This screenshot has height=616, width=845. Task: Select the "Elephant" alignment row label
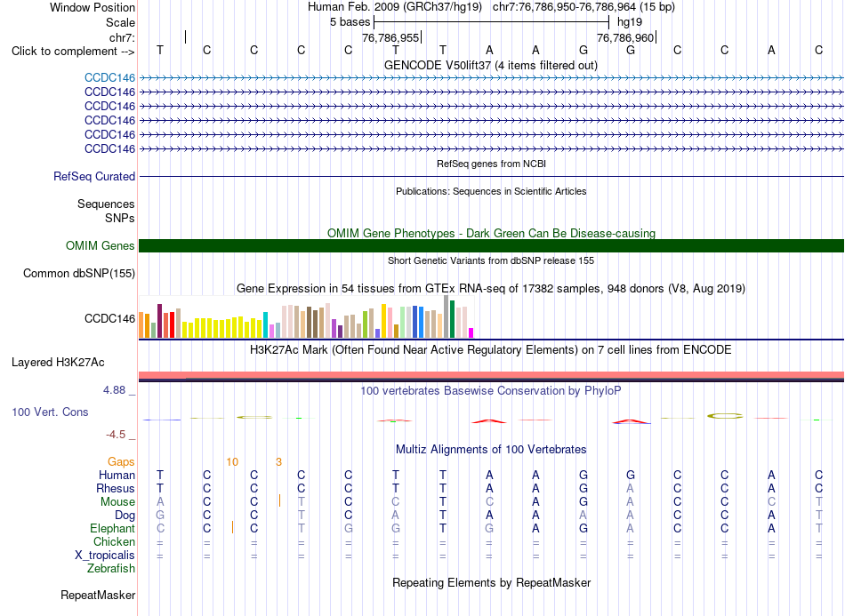[x=112, y=528]
